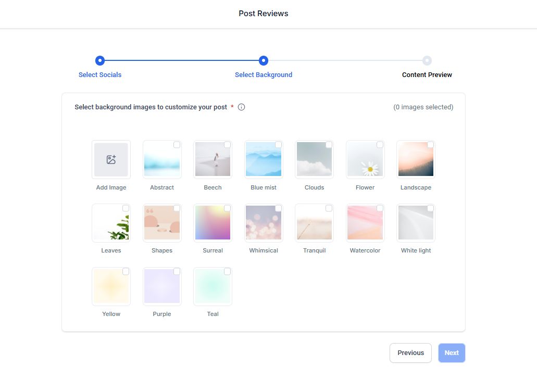Select the Watercolor background thumbnail

pos(365,223)
